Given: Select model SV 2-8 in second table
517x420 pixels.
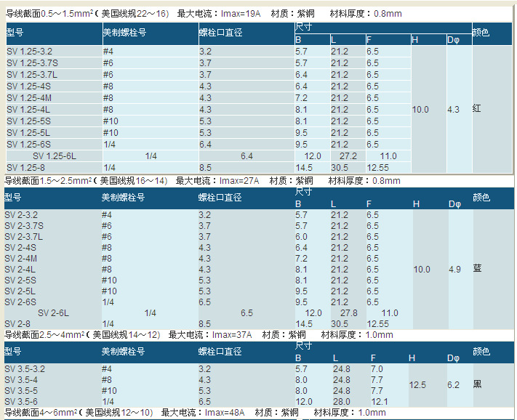Looking at the screenshot, I should [20, 324].
